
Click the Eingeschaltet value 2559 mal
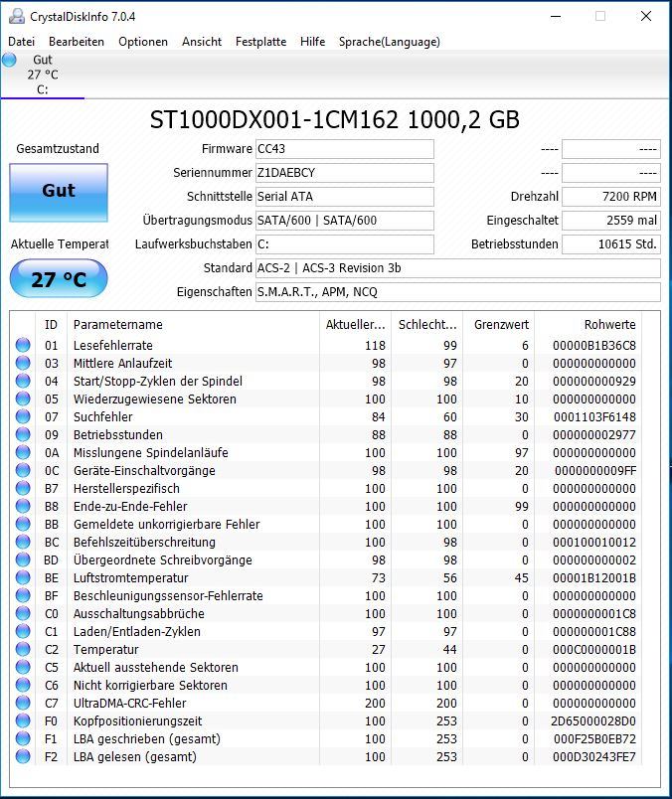coord(611,221)
